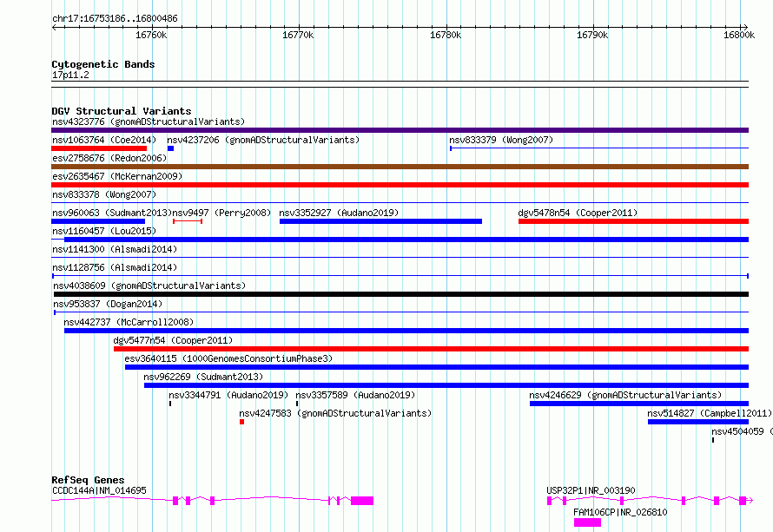Viewport: 773px width, 532px height.
Task: Select the 17p11.2 cytogenetic band label
Action: point(70,75)
